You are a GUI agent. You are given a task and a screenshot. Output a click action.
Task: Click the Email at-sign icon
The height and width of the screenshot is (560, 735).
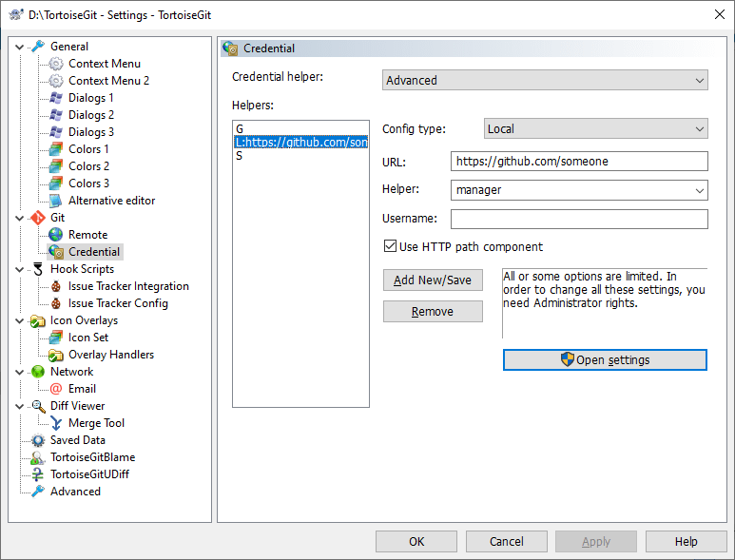coord(56,389)
